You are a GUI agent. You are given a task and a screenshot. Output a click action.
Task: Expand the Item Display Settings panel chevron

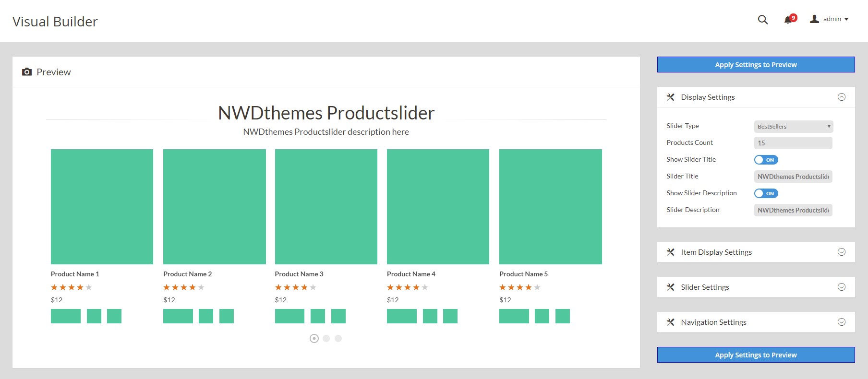point(841,252)
